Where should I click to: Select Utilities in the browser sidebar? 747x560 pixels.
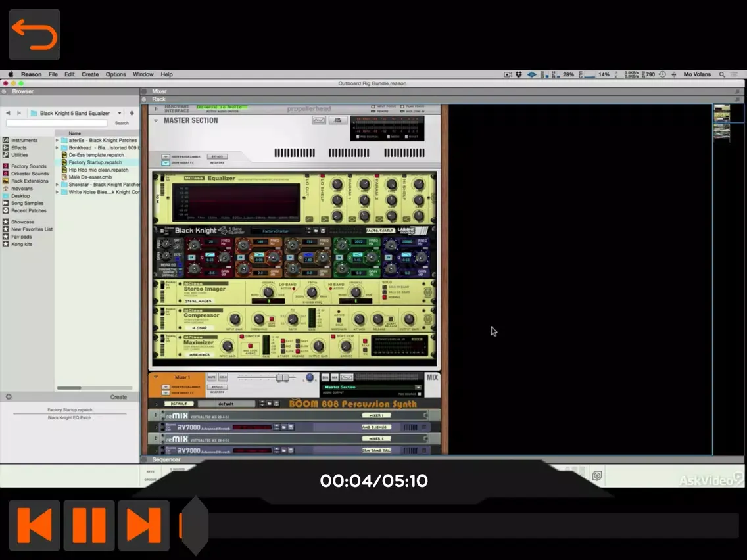coord(20,155)
